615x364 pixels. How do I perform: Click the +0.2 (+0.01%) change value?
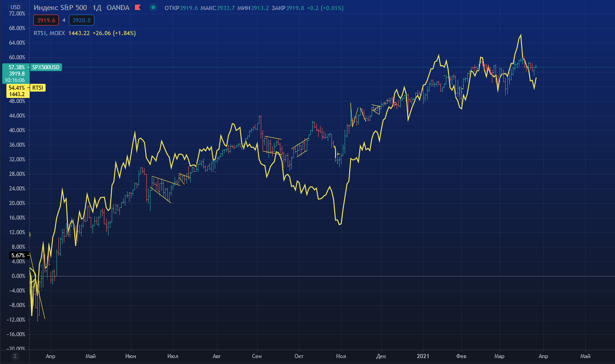pos(326,8)
